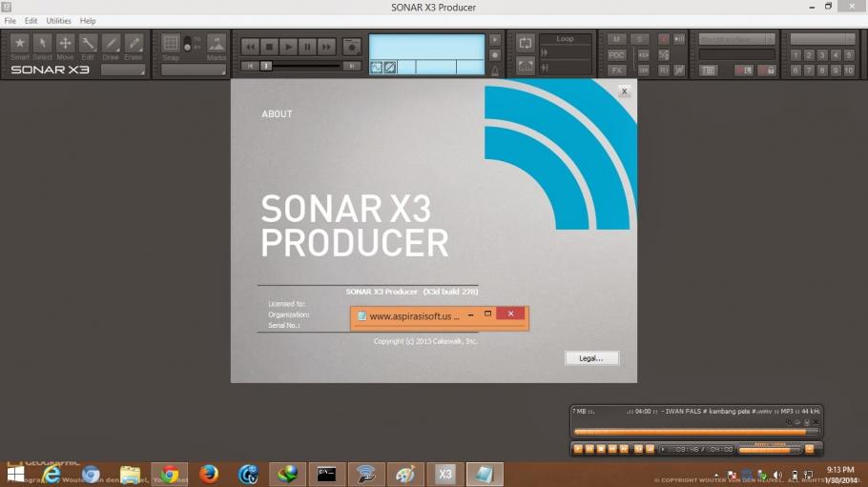This screenshot has height=487, width=868.
Task: Arm the transport Record button
Action: pyautogui.click(x=352, y=47)
